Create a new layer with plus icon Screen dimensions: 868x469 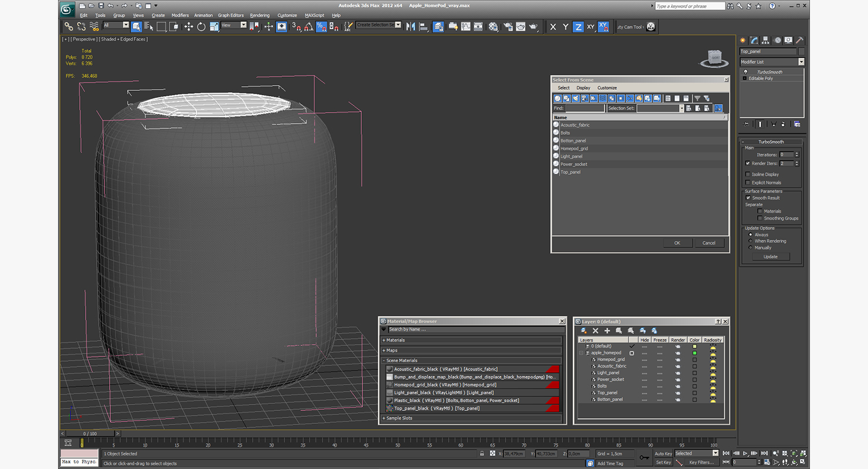pyautogui.click(x=607, y=331)
